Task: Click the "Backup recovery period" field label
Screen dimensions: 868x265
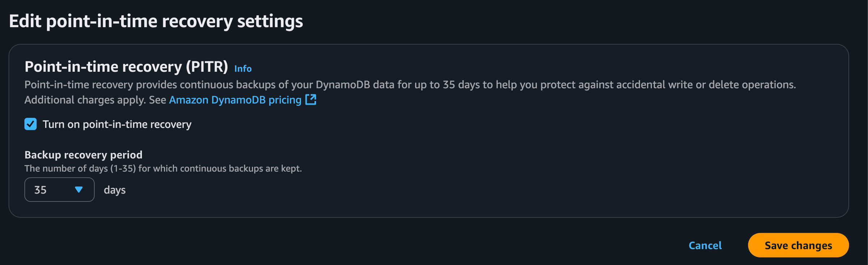Action: (84, 155)
